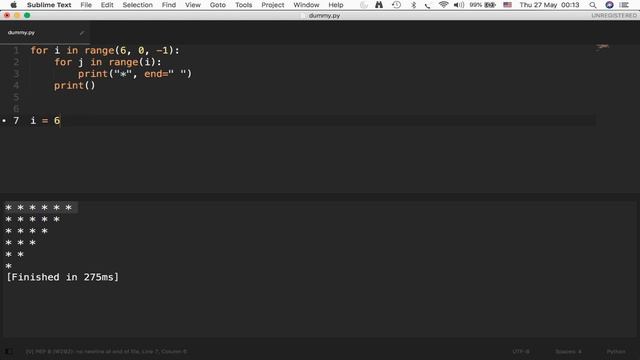640x360 pixels.
Task: Open the Apple menu
Action: click(x=13, y=5)
